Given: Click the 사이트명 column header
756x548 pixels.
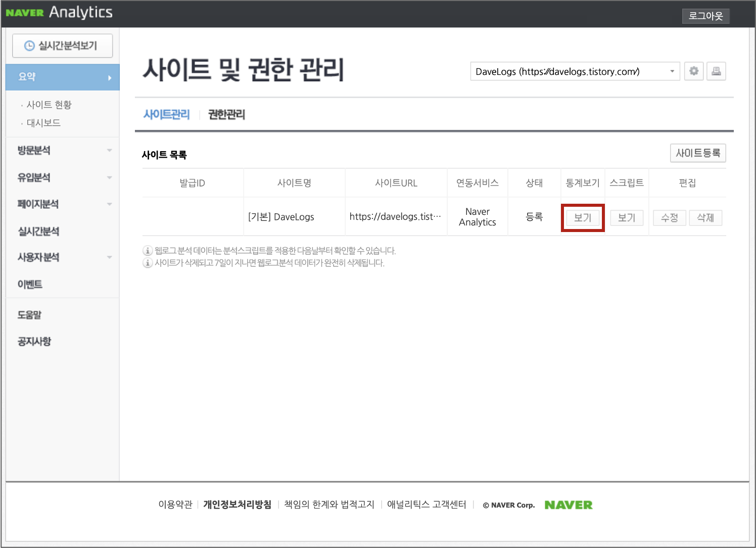Looking at the screenshot, I should pyautogui.click(x=294, y=183).
